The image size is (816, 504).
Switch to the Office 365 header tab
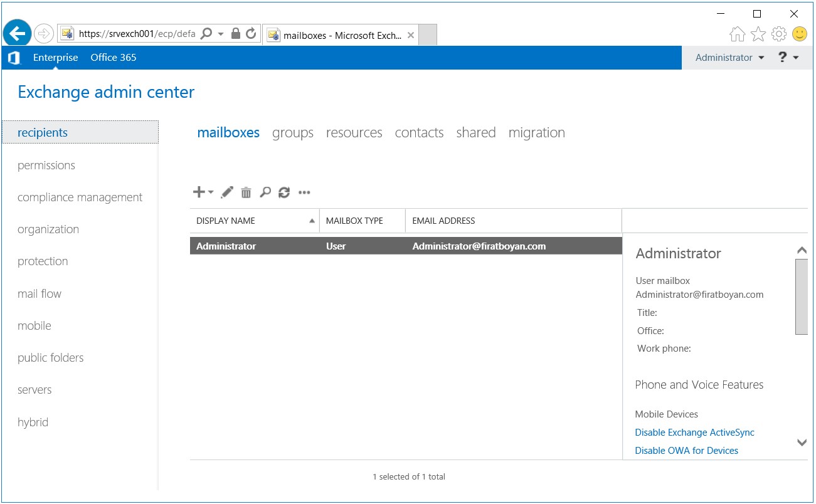[x=114, y=58]
